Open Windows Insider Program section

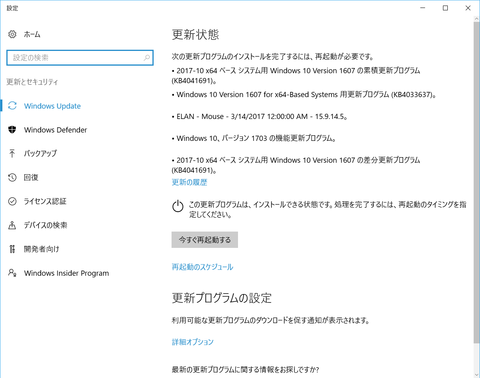(x=66, y=273)
